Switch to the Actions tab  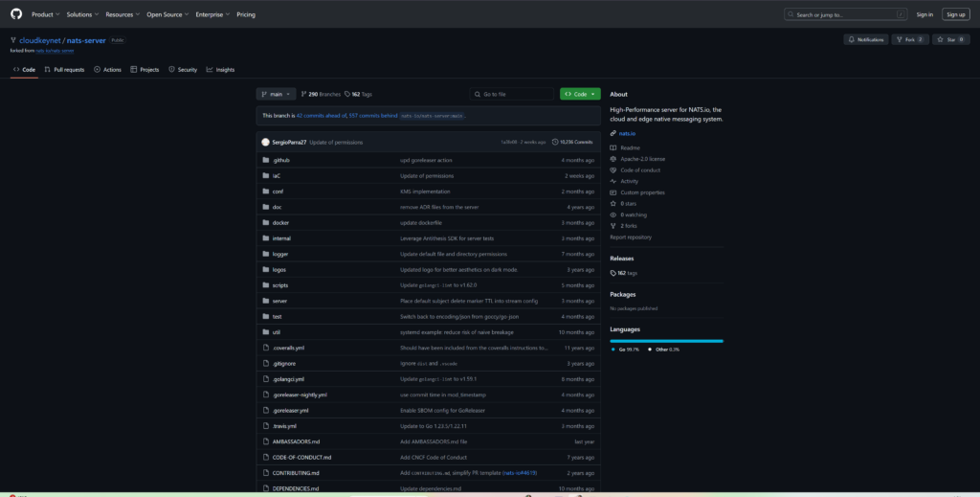click(107, 69)
